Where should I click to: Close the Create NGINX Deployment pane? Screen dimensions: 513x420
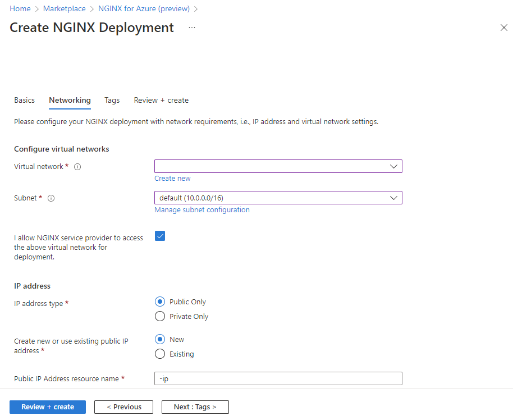point(504,28)
